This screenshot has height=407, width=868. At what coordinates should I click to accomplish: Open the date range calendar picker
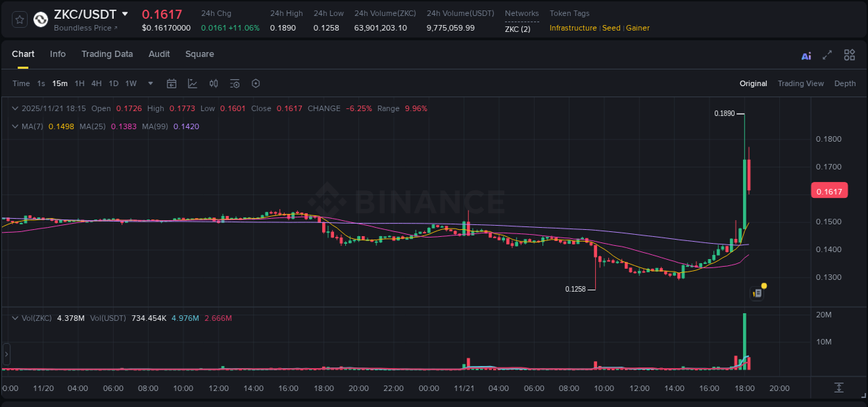coord(172,83)
